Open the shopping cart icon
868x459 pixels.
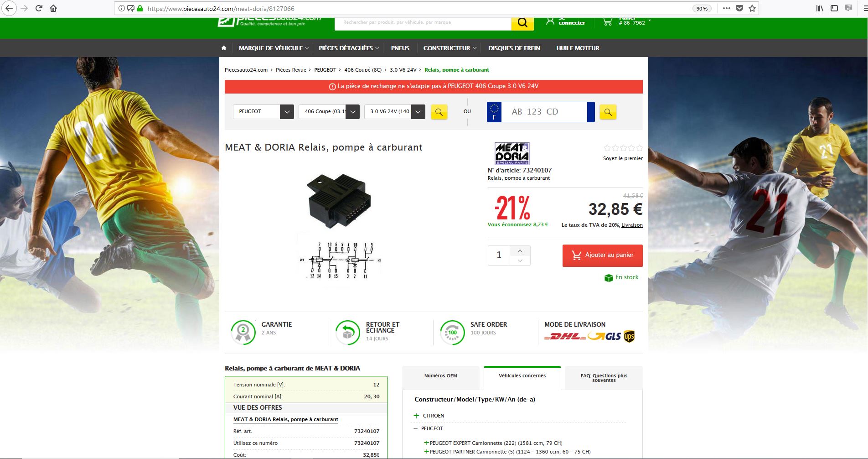pos(608,21)
